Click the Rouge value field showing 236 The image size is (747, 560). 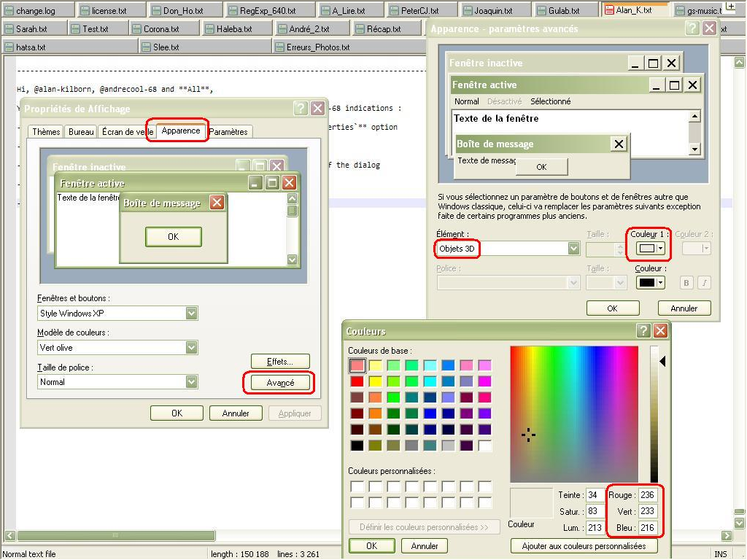[648, 495]
